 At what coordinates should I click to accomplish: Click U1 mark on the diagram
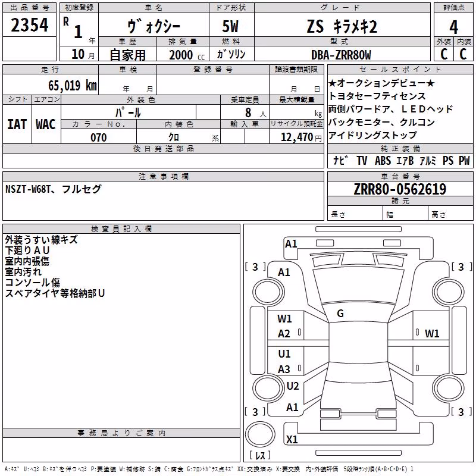click(284, 353)
